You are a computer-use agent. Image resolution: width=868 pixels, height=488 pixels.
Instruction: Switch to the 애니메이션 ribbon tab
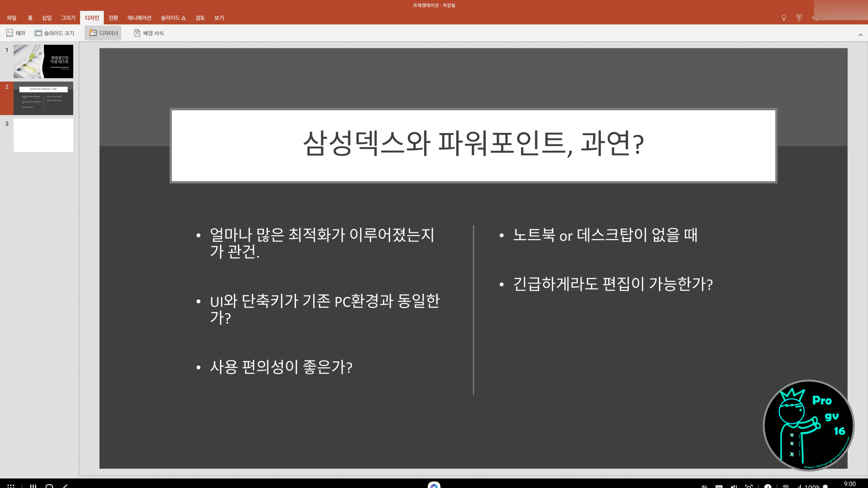[140, 18]
